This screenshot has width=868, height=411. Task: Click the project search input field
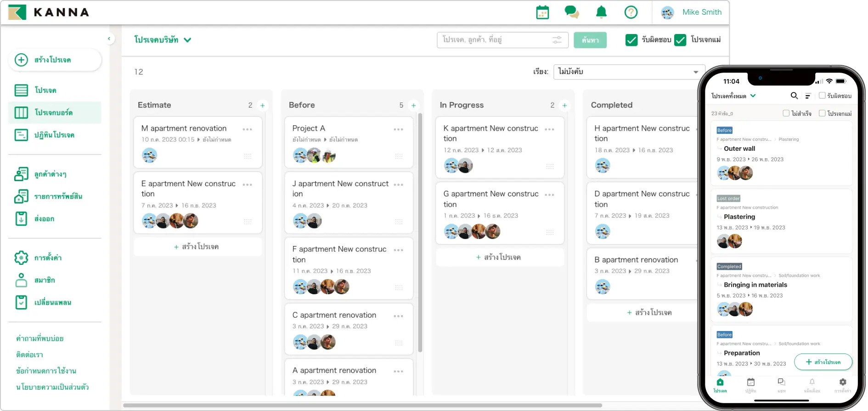coord(494,40)
